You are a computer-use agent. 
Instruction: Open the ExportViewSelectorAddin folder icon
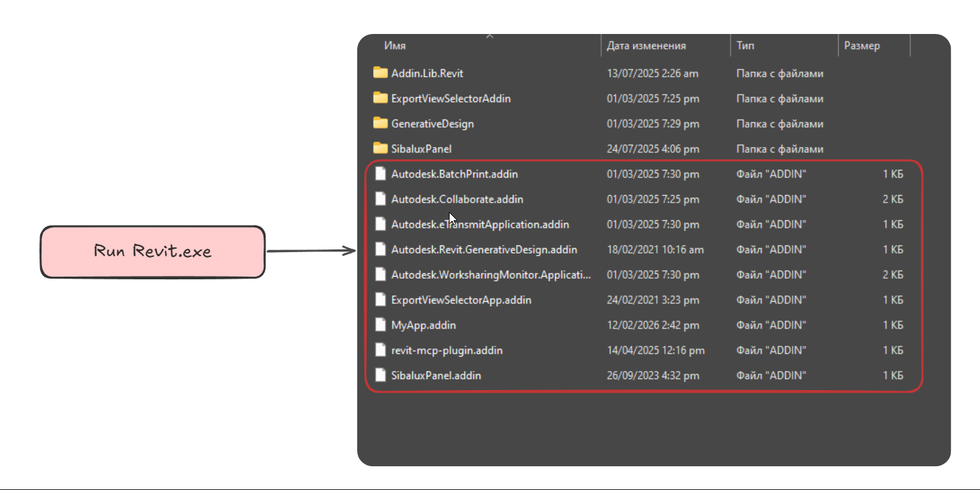(x=381, y=99)
